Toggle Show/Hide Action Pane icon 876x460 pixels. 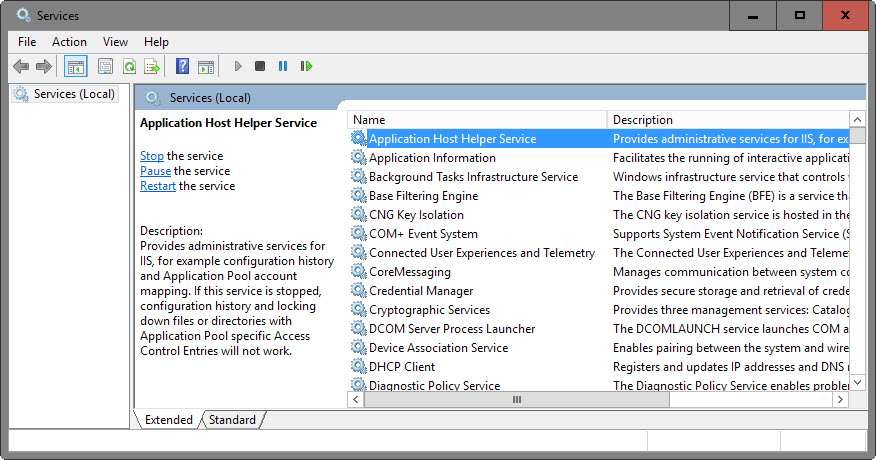point(206,67)
